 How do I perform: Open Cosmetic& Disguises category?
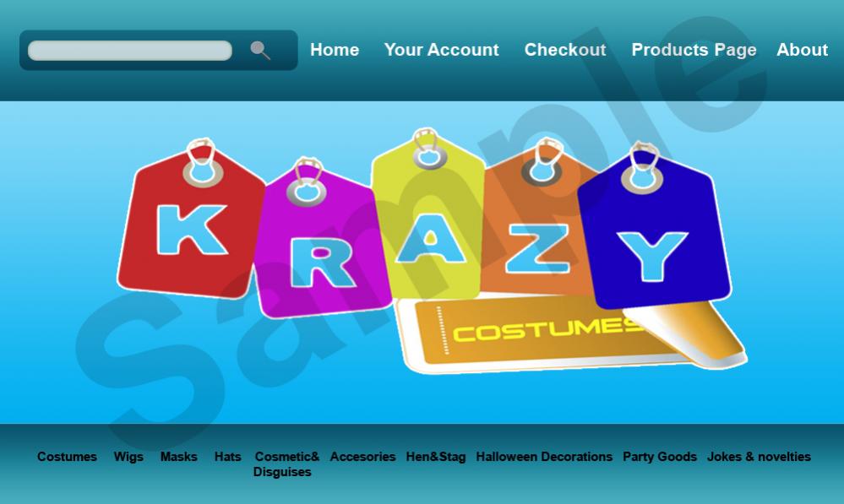click(286, 464)
